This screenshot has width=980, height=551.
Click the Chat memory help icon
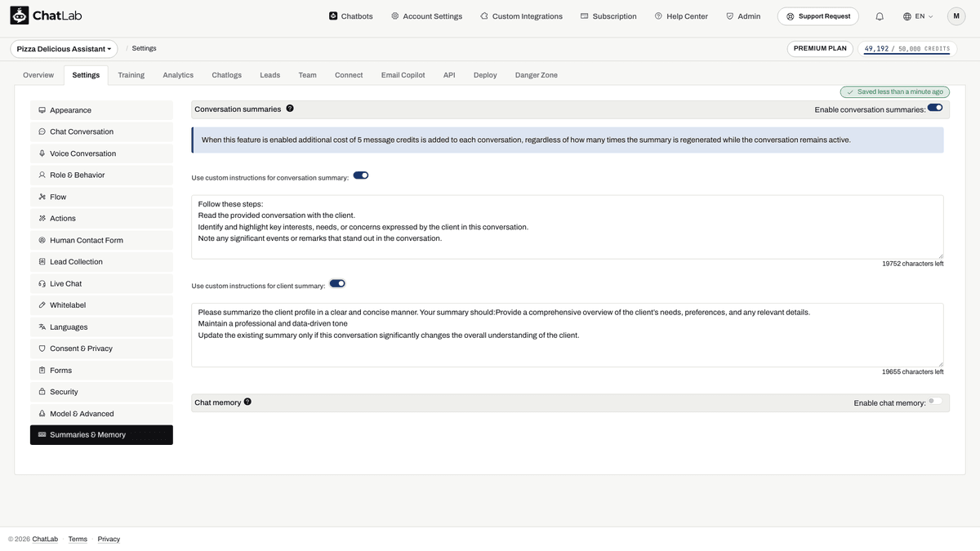[x=247, y=402]
